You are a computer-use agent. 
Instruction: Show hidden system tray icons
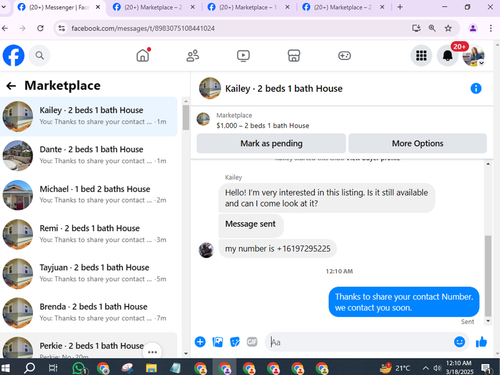[426, 368]
